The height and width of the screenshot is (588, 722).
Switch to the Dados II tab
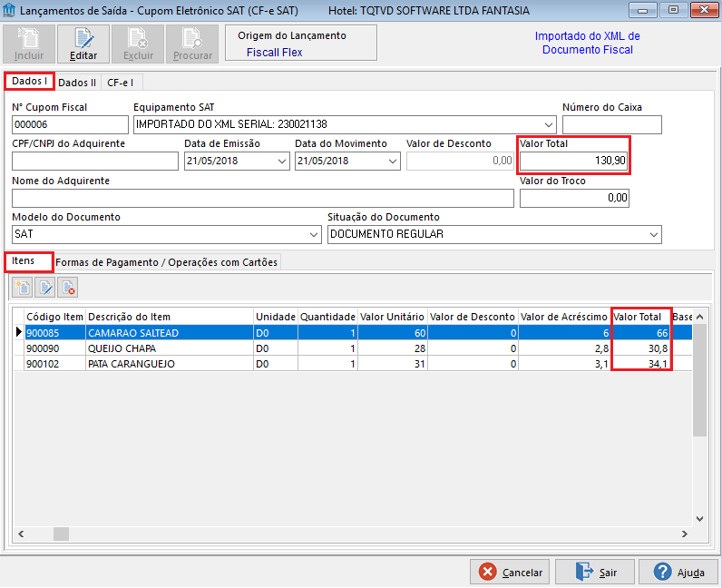coord(77,83)
